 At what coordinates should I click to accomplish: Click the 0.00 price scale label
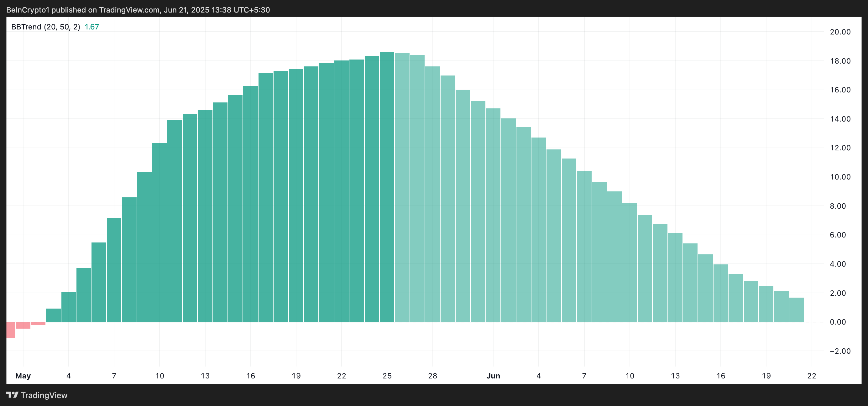(x=838, y=322)
